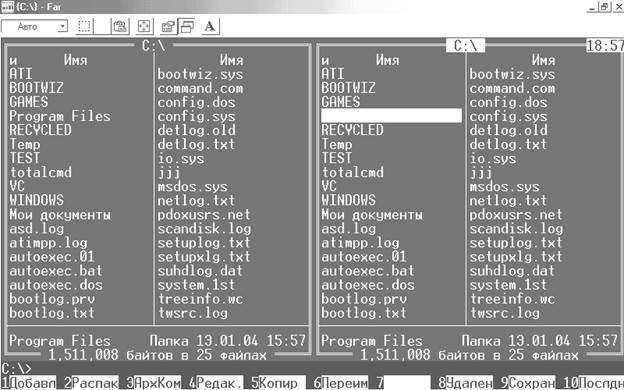Viewport: 624px width, 390px height.
Task: Select 'Program Files' folder in left panel
Action: point(60,116)
